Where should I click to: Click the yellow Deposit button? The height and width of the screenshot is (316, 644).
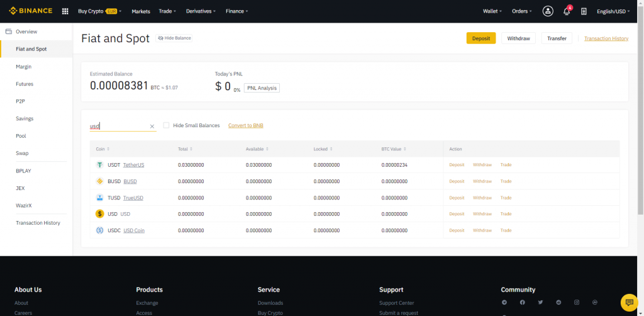(x=481, y=38)
